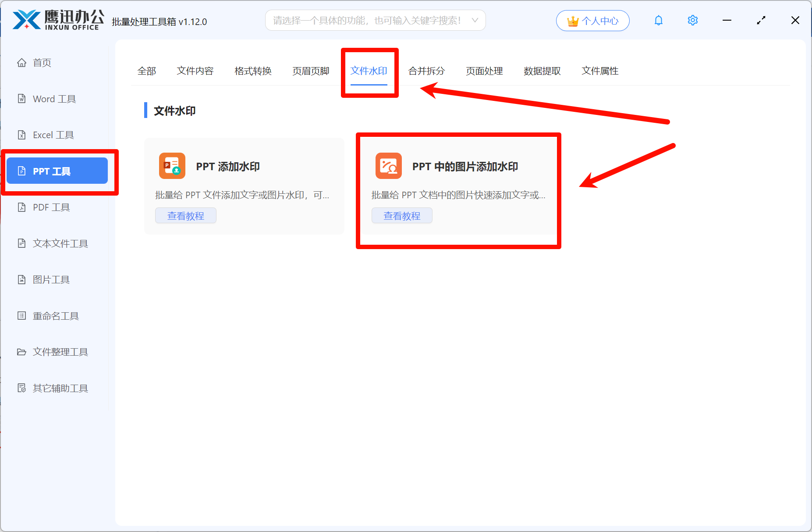Go to the 首页 home page
The height and width of the screenshot is (532, 812).
42,62
